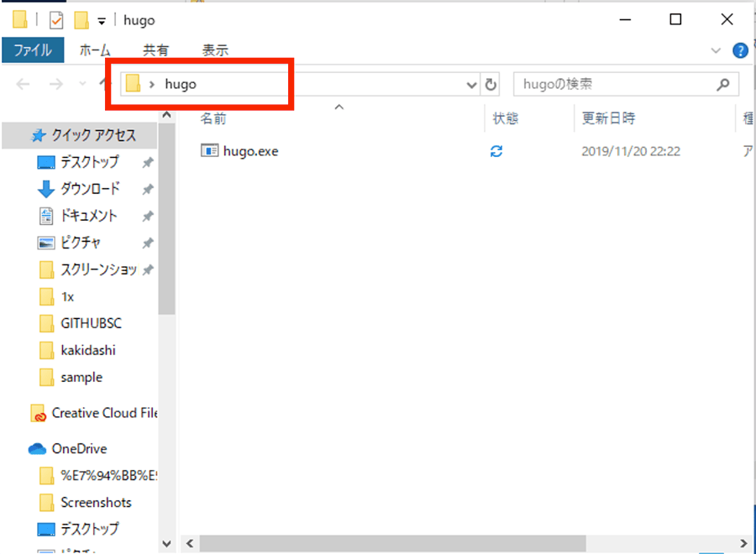This screenshot has height=554, width=756.
Task: Click the navigation pane vertical scrollbar thumb
Action: (167, 219)
